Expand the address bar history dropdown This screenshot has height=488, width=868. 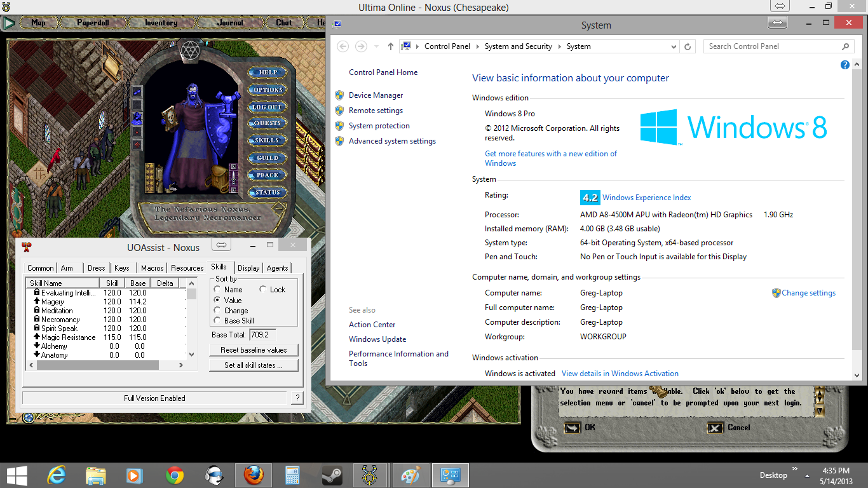coord(674,46)
